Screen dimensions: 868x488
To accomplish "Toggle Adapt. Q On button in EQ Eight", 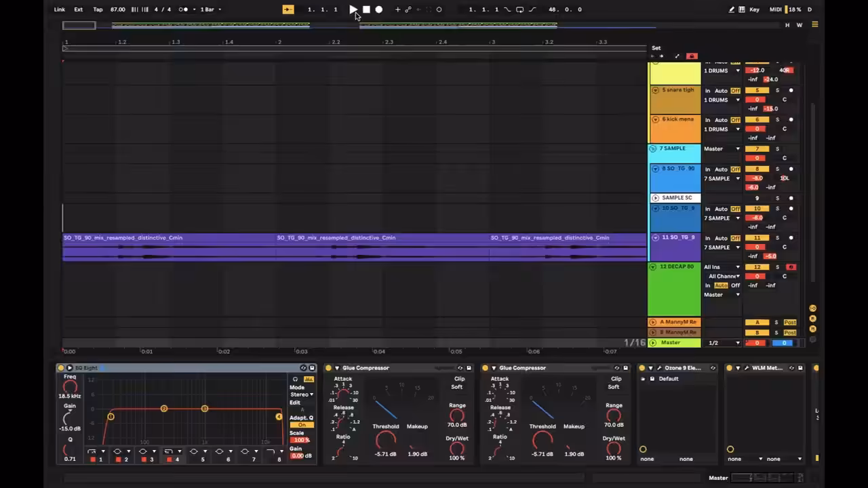I will coord(302,425).
